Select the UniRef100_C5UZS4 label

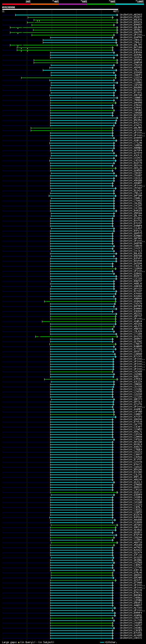pyautogui.click(x=131, y=65)
